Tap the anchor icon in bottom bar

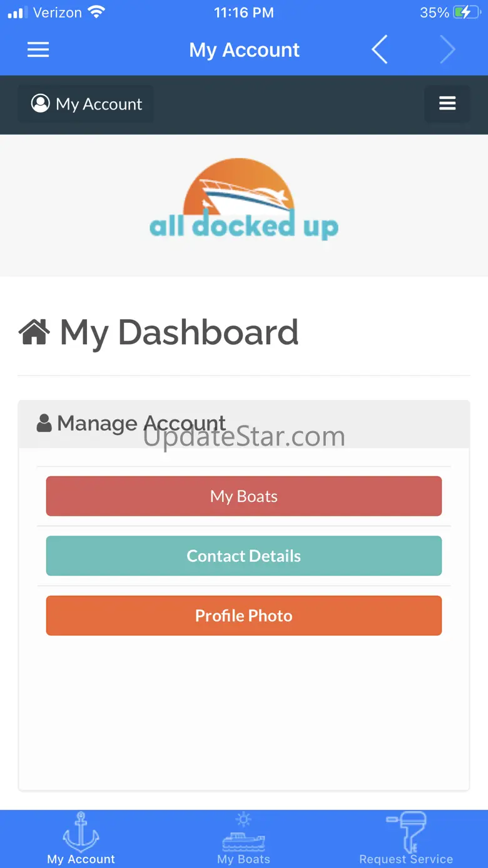(81, 832)
